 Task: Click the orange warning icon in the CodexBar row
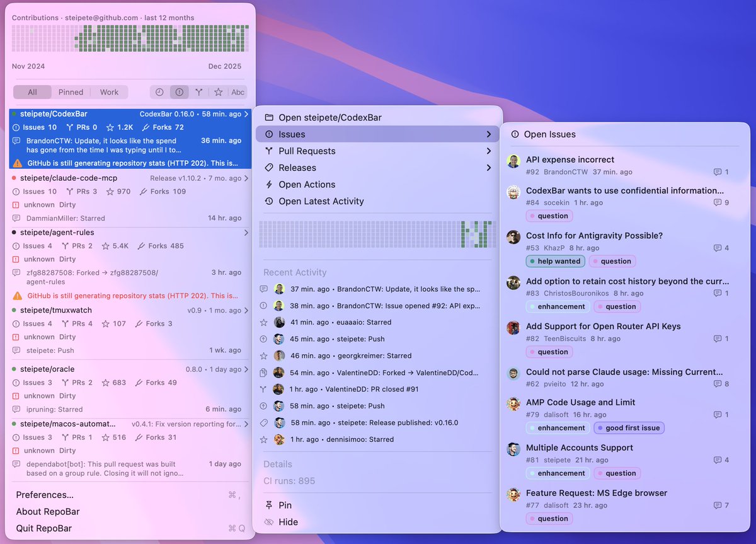click(17, 163)
